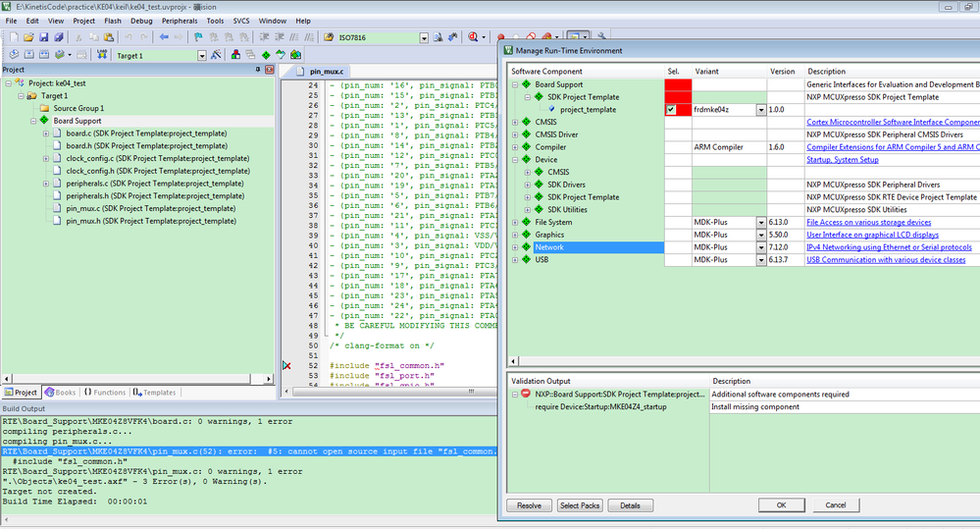Open Manage Project Items
This screenshot has width=980, height=529.
pyautogui.click(x=235, y=55)
